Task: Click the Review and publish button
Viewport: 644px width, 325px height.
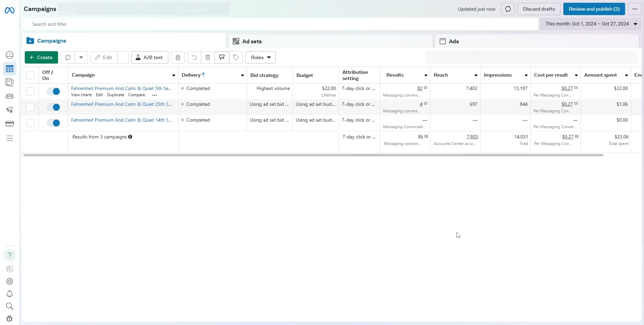Action: click(594, 9)
